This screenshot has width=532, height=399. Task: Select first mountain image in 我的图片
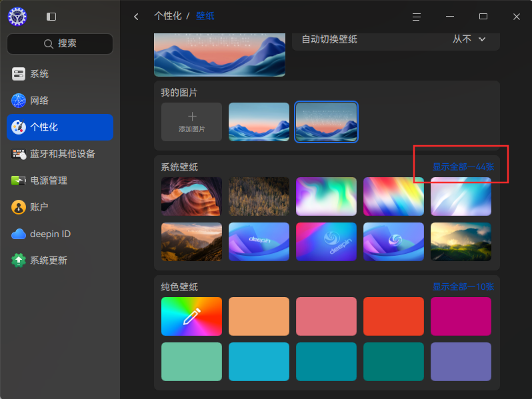(x=259, y=122)
